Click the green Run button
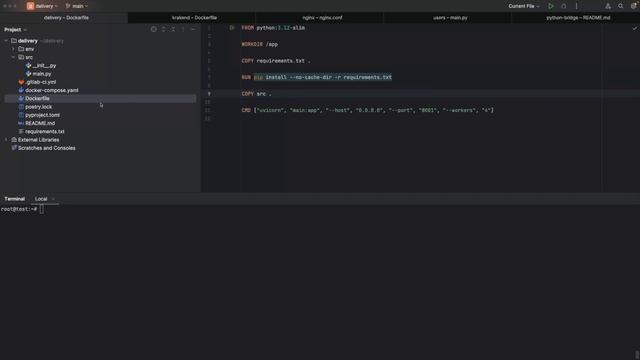The width and height of the screenshot is (640, 360). pyautogui.click(x=551, y=6)
